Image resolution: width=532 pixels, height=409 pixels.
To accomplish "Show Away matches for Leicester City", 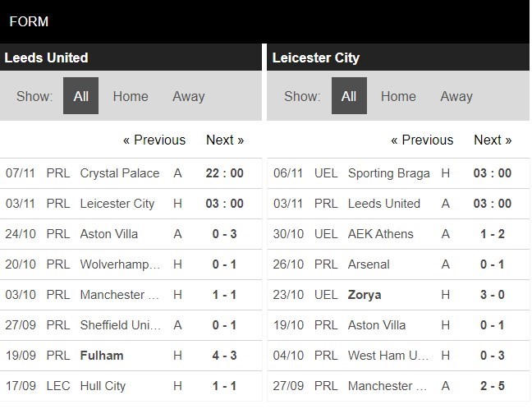I will pos(456,96).
